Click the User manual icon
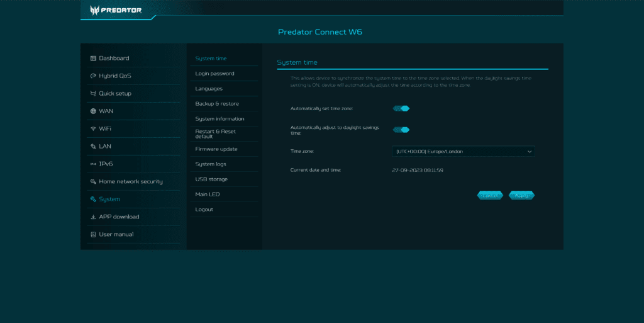Screen dimensions: 644x323 pos(93,235)
